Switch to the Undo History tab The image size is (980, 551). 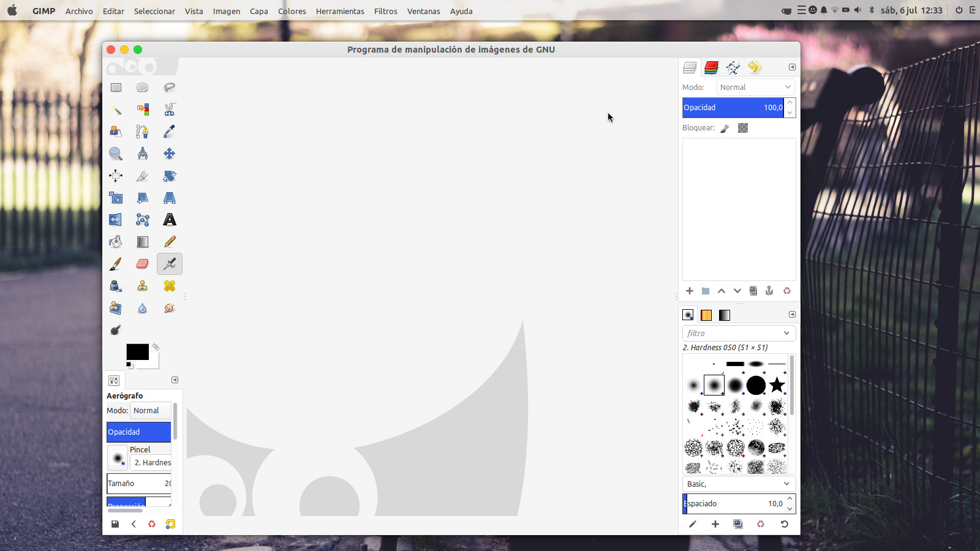pos(755,67)
